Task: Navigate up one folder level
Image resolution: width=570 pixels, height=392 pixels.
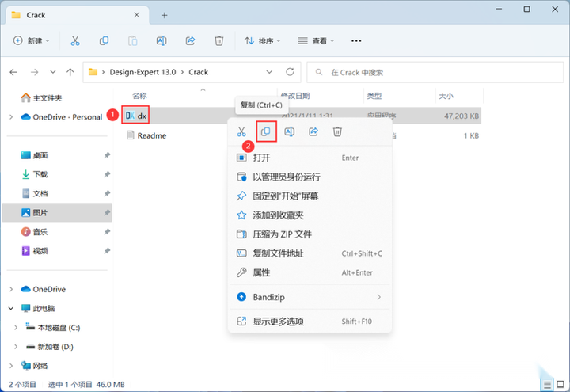Action: point(70,72)
